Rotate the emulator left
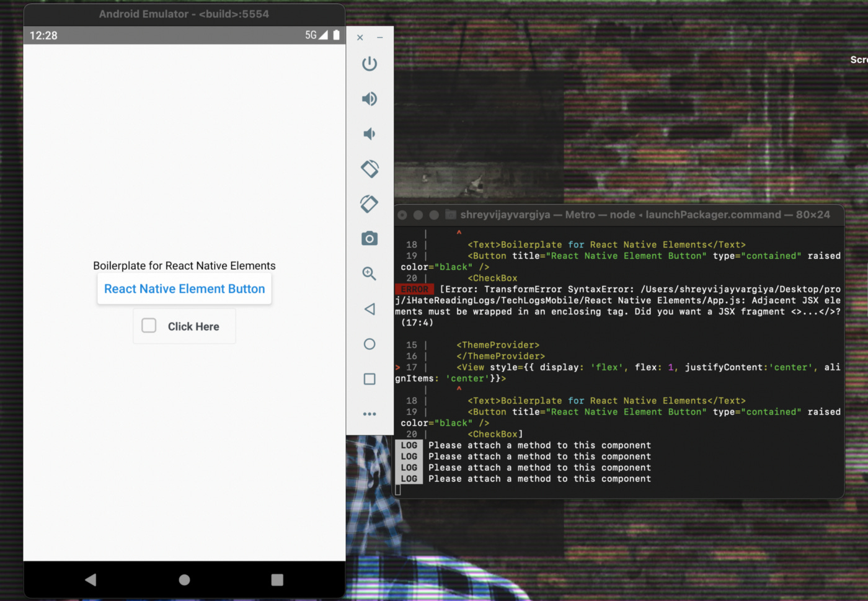This screenshot has width=868, height=601. (x=370, y=169)
